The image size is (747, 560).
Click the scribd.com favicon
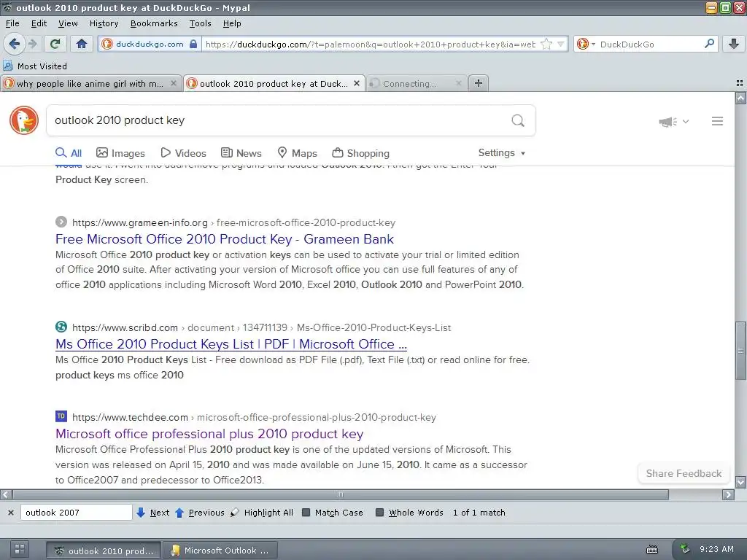point(61,327)
